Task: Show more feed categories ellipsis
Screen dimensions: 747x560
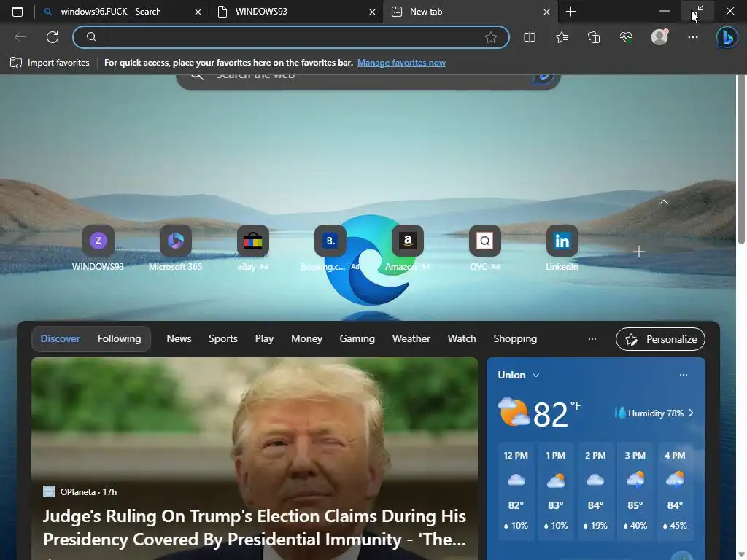Action: tap(592, 339)
